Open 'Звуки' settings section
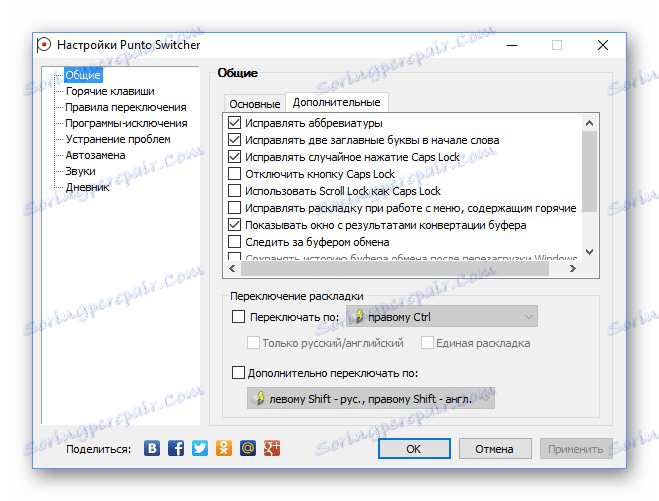 click(80, 171)
